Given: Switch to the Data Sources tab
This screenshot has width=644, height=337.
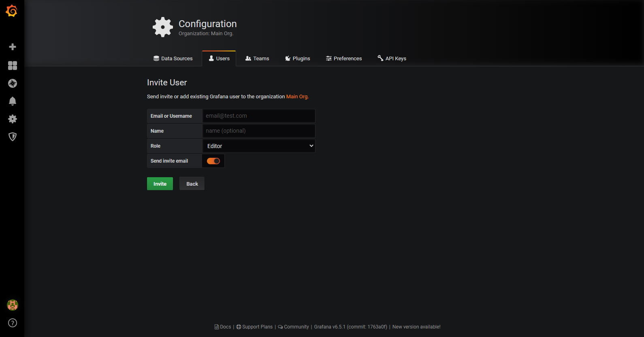Looking at the screenshot, I should [173, 59].
